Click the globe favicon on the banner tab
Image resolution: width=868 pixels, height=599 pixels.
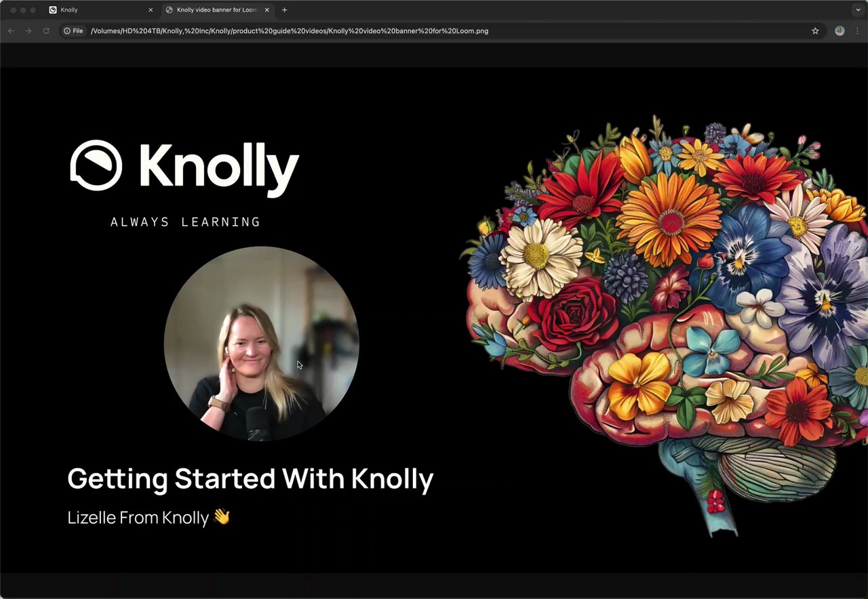[x=169, y=10]
